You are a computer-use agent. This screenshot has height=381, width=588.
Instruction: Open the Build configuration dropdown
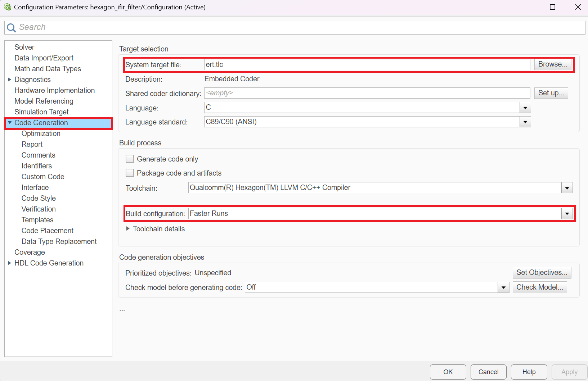coord(567,213)
